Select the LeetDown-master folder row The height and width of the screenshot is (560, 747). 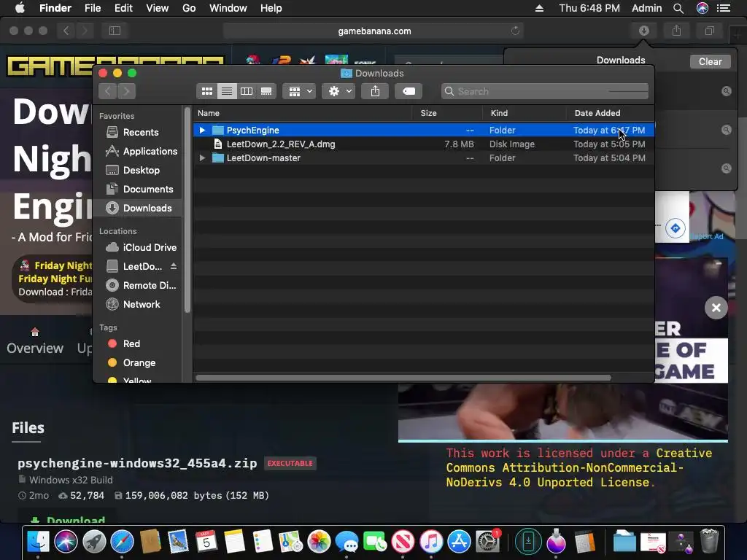coord(424,157)
